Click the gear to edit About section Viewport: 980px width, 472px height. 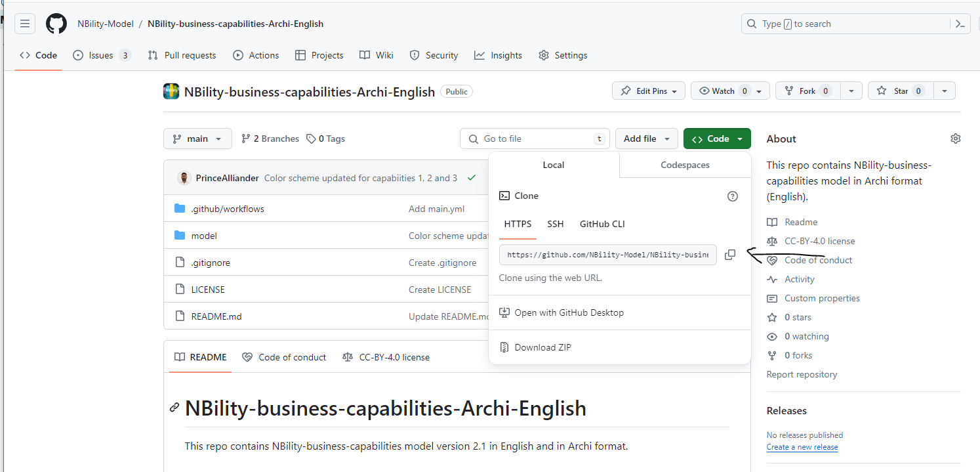pos(955,139)
